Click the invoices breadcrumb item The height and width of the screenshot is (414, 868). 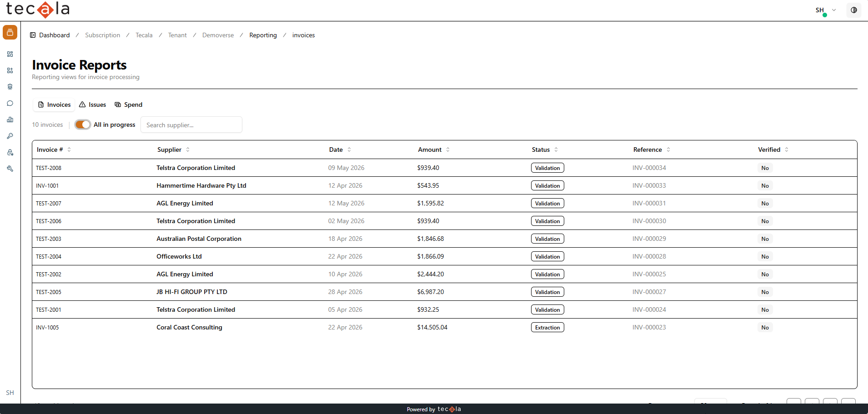304,35
